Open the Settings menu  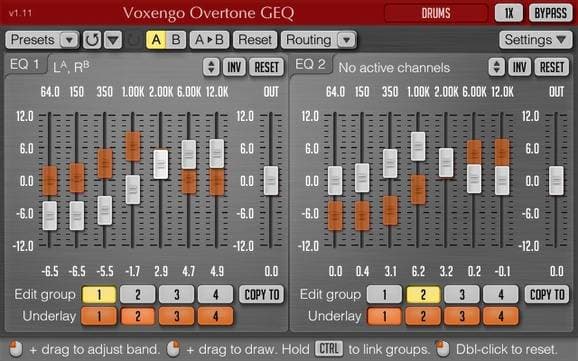[x=535, y=40]
